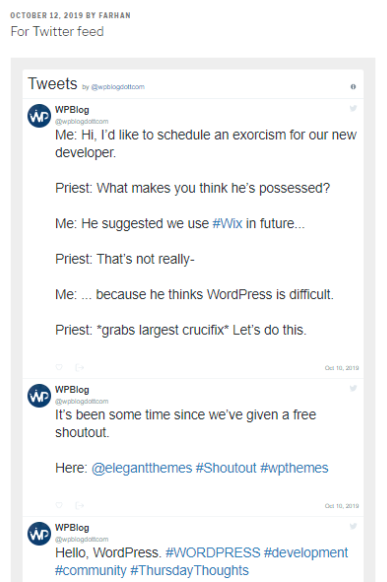Open the Oct 10, 2019 timestamp on first tweet
The width and height of the screenshot is (387, 582).
[342, 368]
